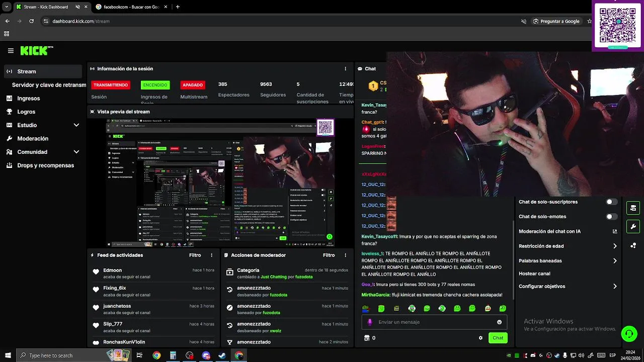This screenshot has width=644, height=362.
Task: Select Stream in the sidebar
Action: [x=43, y=71]
